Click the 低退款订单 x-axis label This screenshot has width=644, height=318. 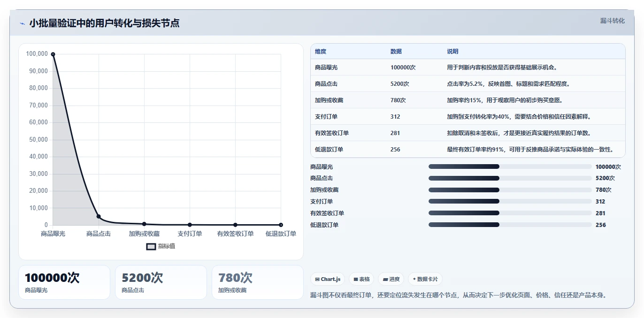(281, 234)
